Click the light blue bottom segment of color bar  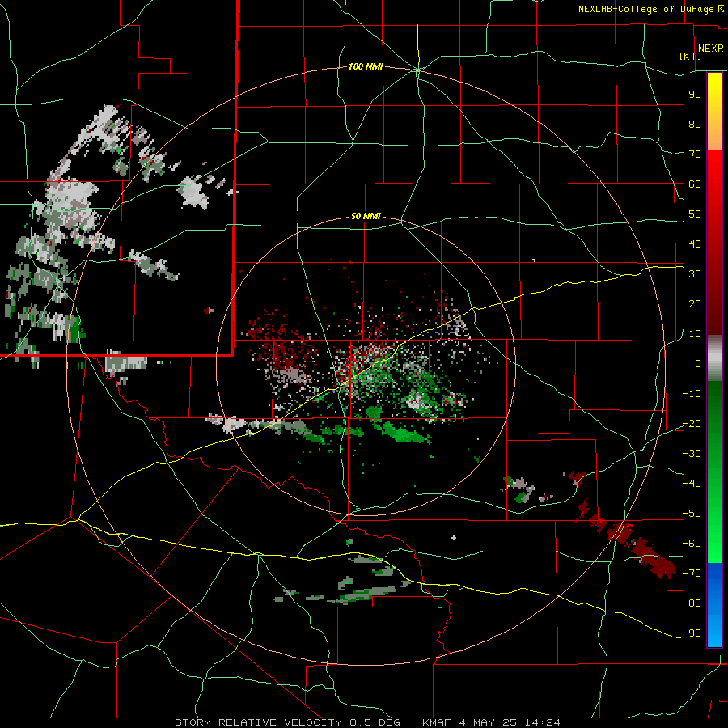click(714, 633)
